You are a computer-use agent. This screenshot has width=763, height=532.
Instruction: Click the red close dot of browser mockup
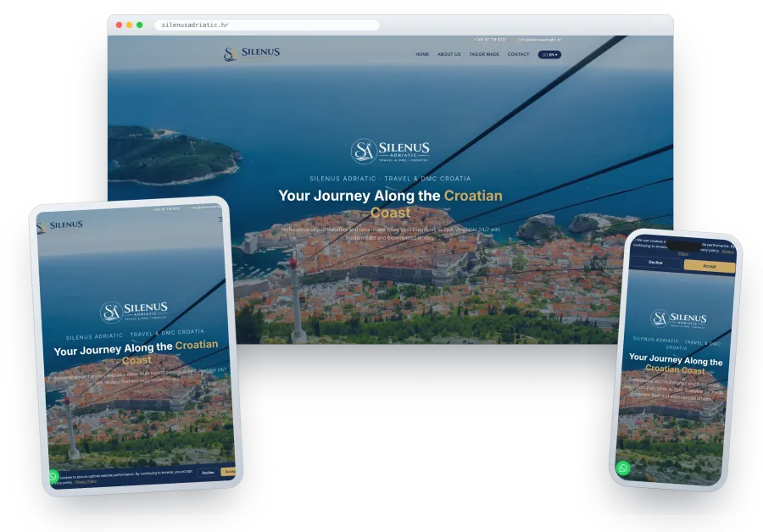coord(119,25)
